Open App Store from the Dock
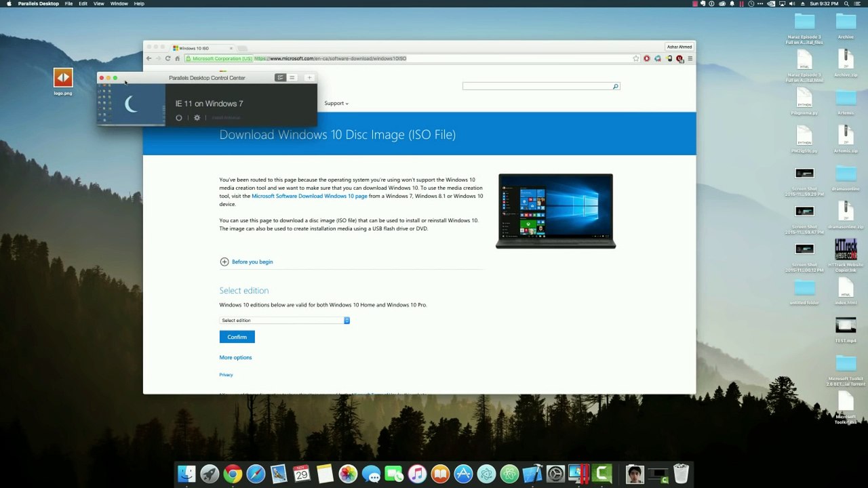Image resolution: width=868 pixels, height=488 pixels. (463, 474)
